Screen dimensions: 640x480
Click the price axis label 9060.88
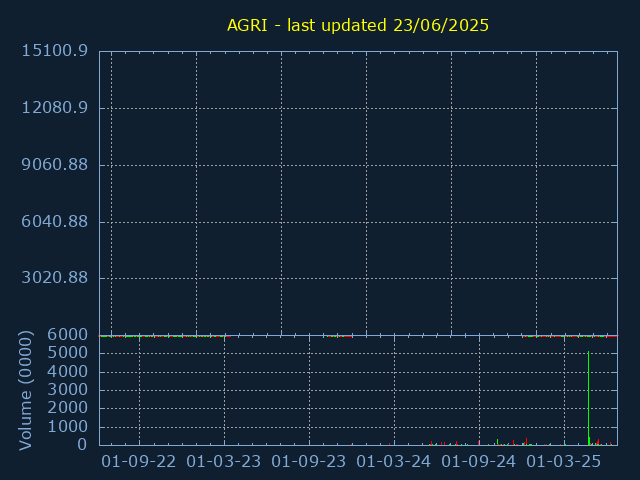[54, 165]
